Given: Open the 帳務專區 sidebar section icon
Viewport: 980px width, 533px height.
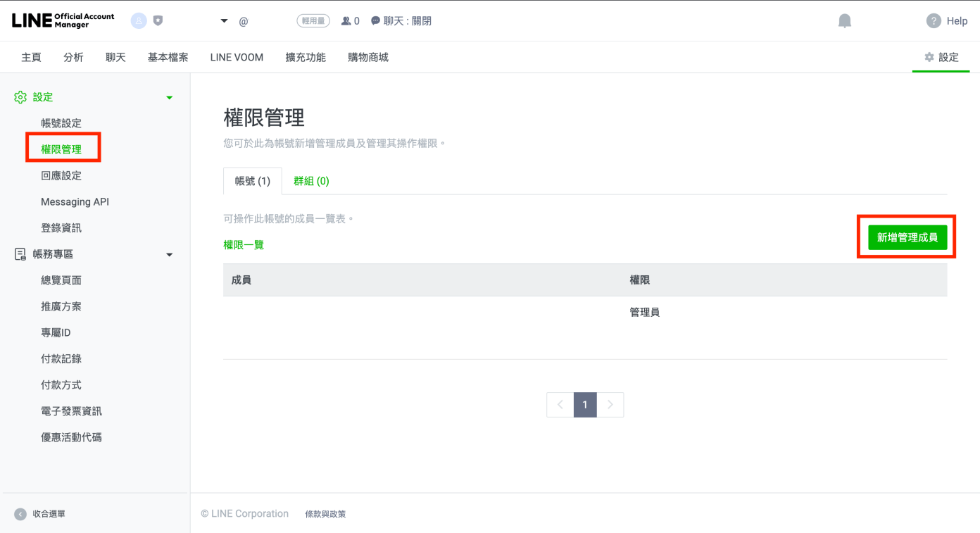Looking at the screenshot, I should coord(20,253).
